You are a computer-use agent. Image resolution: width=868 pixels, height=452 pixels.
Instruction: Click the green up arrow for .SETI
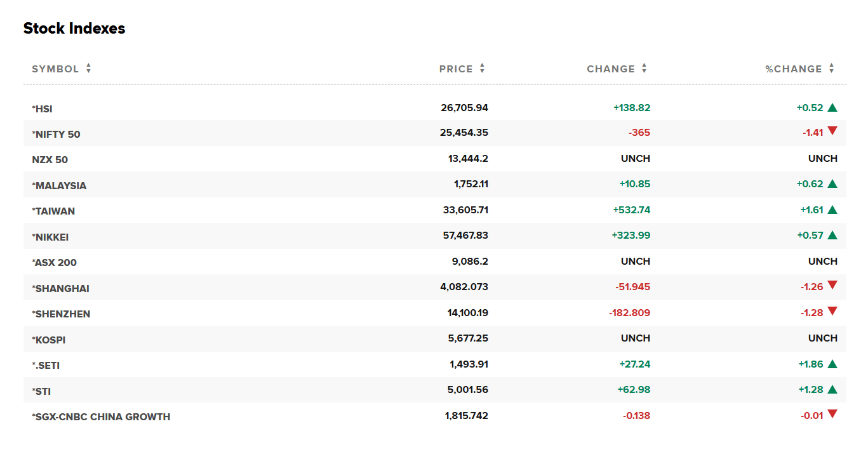click(832, 364)
